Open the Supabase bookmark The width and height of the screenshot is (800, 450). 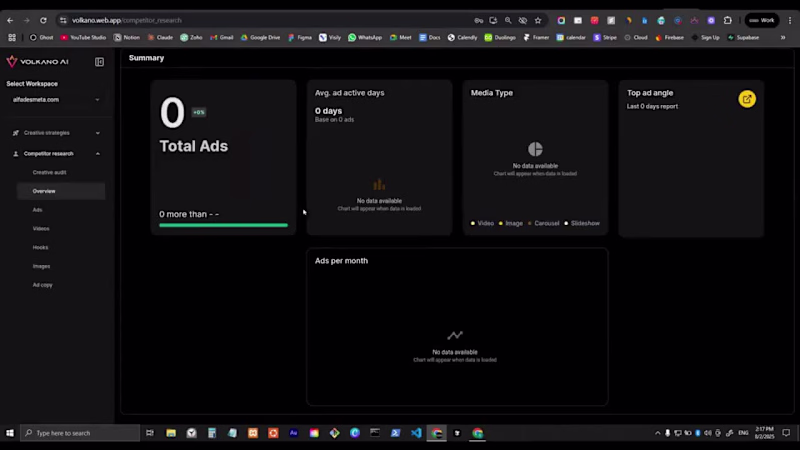click(743, 37)
